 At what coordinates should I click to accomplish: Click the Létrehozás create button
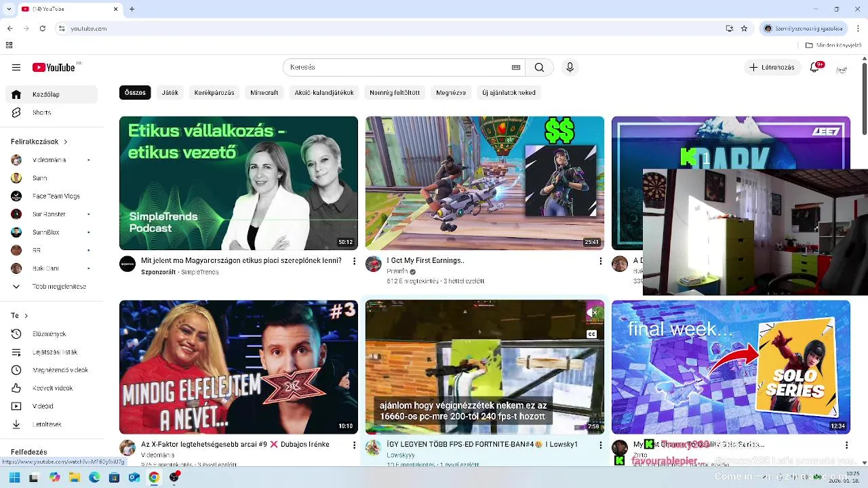[x=772, y=67]
